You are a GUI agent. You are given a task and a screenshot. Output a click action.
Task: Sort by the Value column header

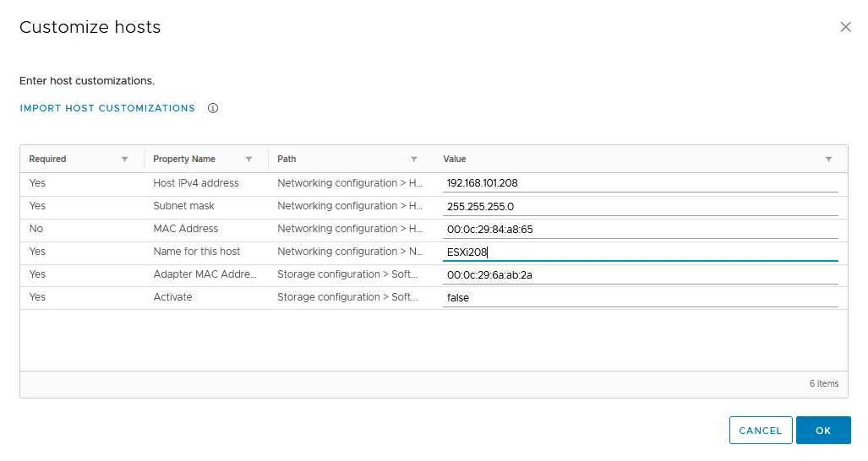click(x=455, y=159)
